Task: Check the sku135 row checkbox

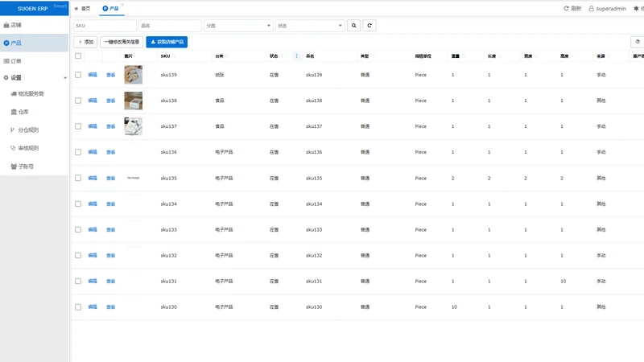Action: click(x=78, y=178)
